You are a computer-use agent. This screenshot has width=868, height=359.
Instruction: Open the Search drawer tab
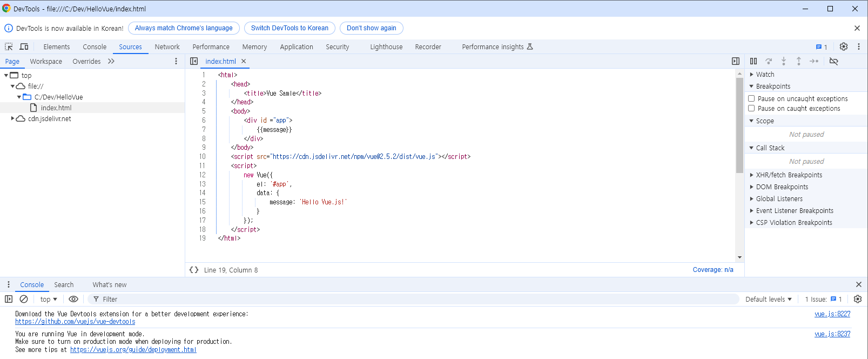(x=64, y=285)
